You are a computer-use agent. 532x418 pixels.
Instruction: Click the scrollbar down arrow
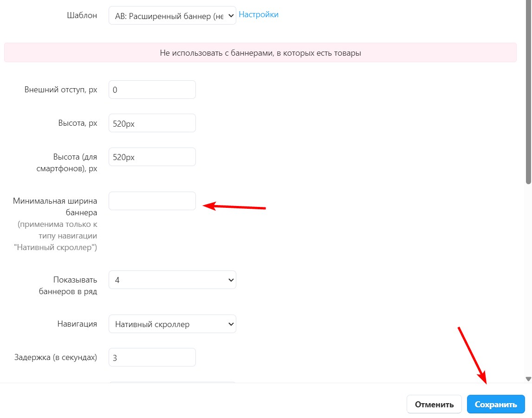pos(528,379)
